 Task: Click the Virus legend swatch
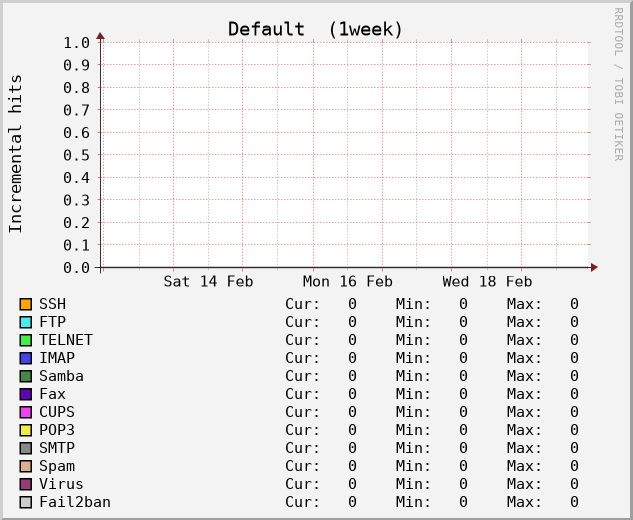click(x=26, y=484)
